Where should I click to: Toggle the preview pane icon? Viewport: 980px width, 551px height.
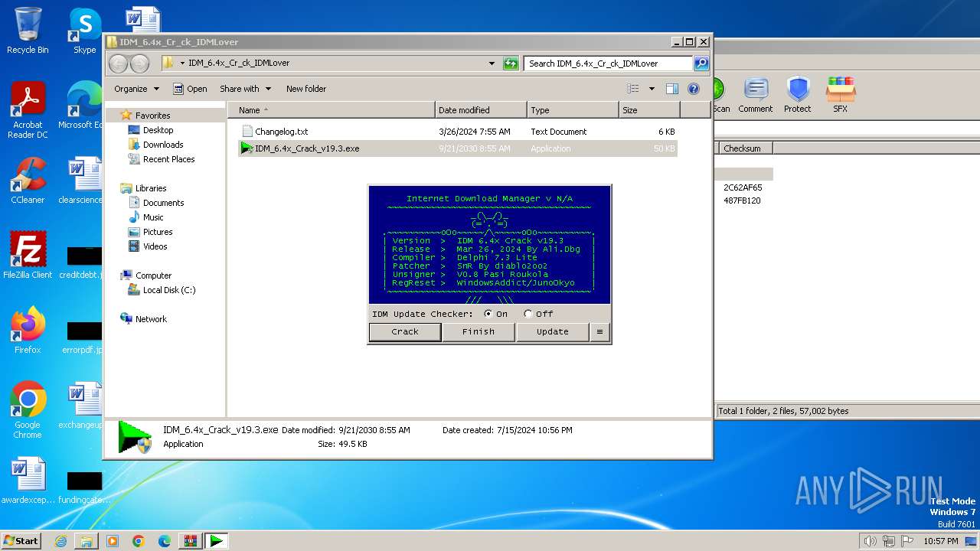tap(671, 89)
